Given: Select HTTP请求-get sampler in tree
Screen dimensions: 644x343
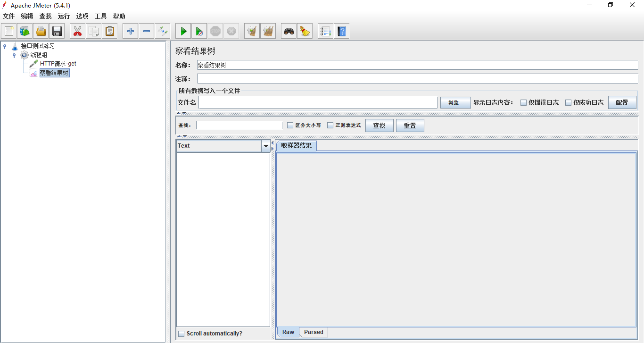Looking at the screenshot, I should (x=58, y=64).
